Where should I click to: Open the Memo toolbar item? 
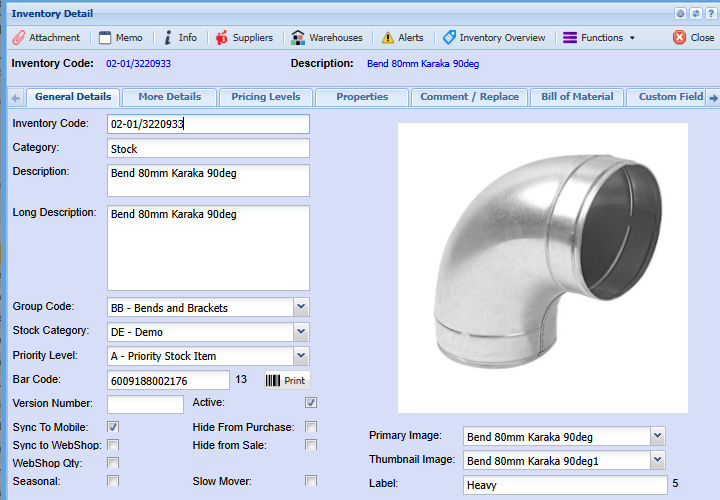(120, 38)
